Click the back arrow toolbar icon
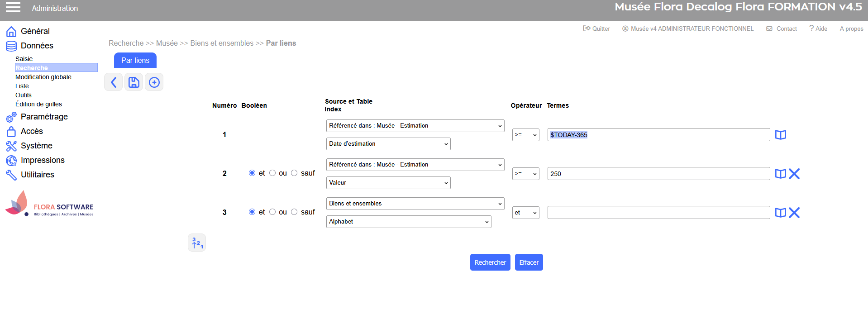The height and width of the screenshot is (324, 868). 114,82
